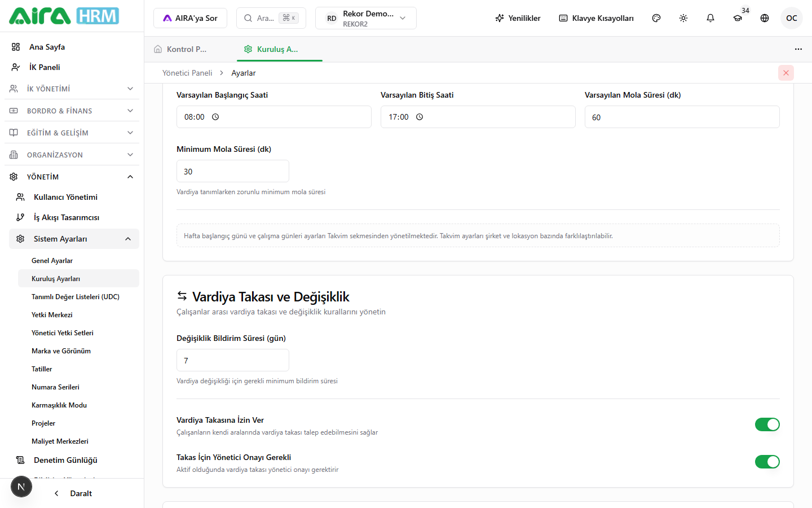Click the Ara search box
This screenshot has width=812, height=508.
point(271,18)
